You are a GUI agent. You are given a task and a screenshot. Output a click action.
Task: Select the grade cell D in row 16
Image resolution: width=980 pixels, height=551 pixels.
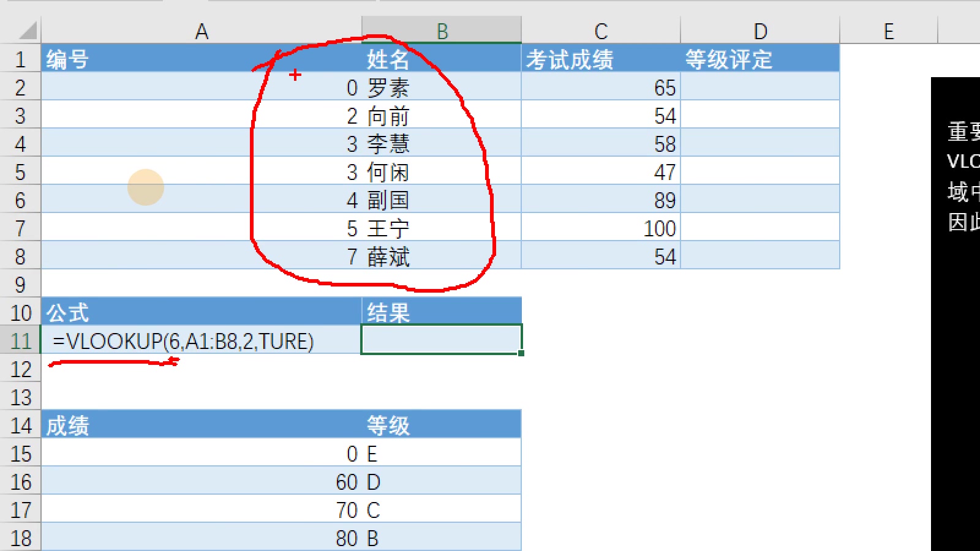point(442,481)
